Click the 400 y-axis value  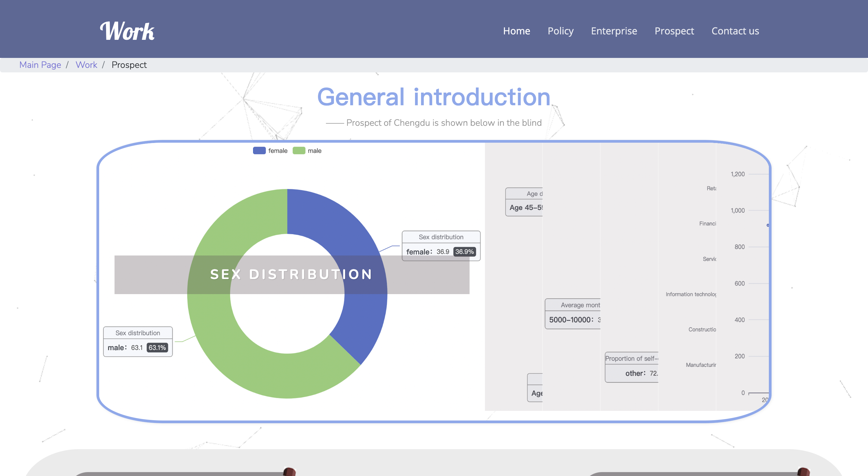click(740, 320)
